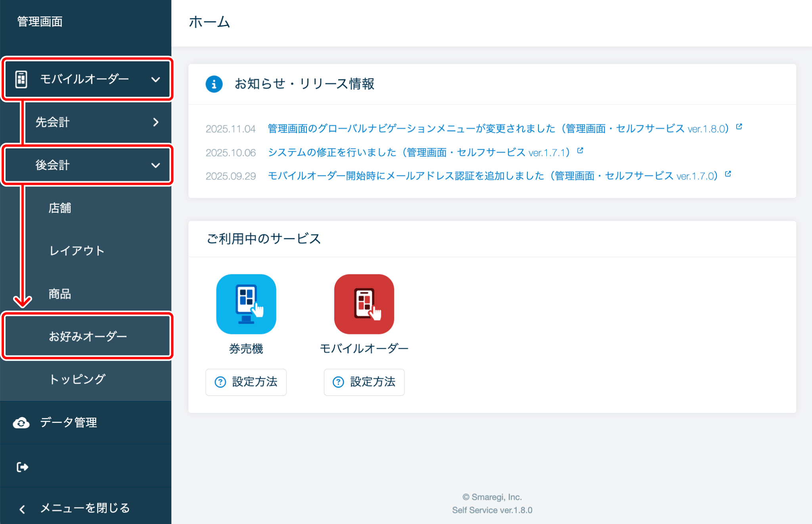812x524 pixels.
Task: Collapse the 後会計 submenu chevron
Action: (155, 165)
